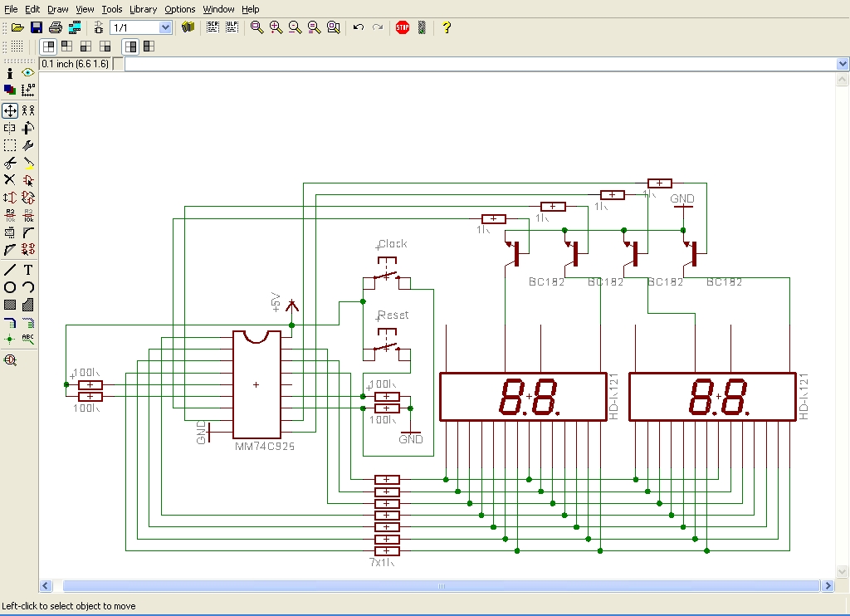Print the schematic
This screenshot has width=850, height=616.
(x=56, y=27)
